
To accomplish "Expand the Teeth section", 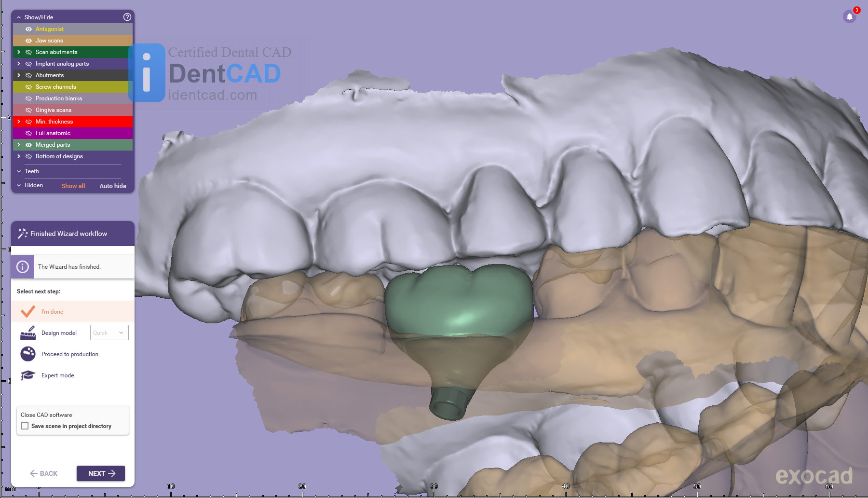I will (x=19, y=171).
